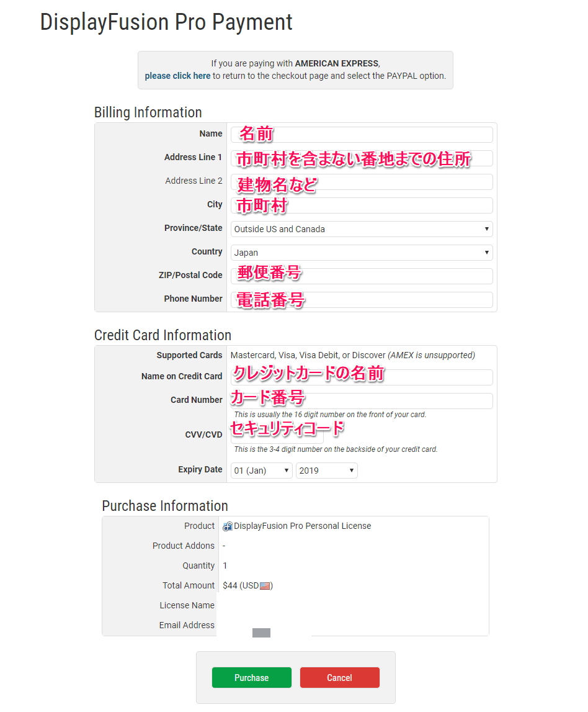588x712 pixels.
Task: Click the Name input field
Action: [x=362, y=135]
